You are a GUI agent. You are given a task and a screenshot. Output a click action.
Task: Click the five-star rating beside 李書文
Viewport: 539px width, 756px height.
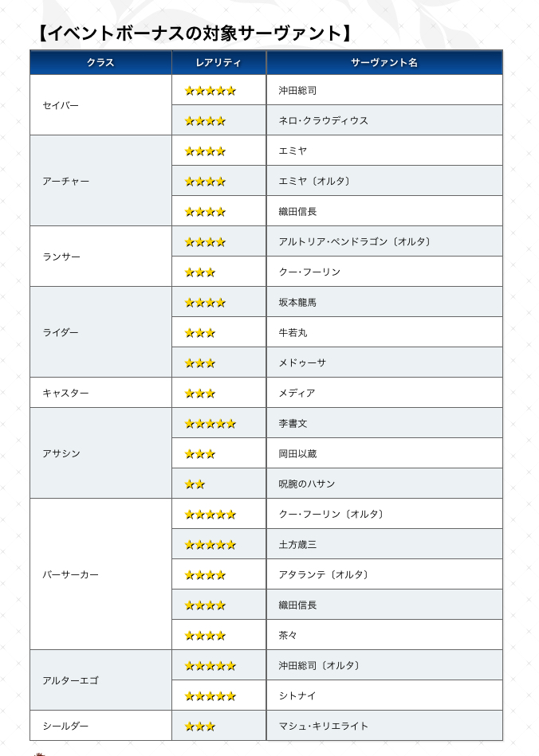210,424
